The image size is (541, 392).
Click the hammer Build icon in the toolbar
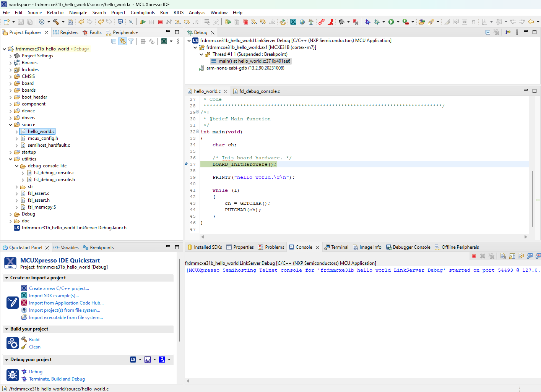pos(56,22)
